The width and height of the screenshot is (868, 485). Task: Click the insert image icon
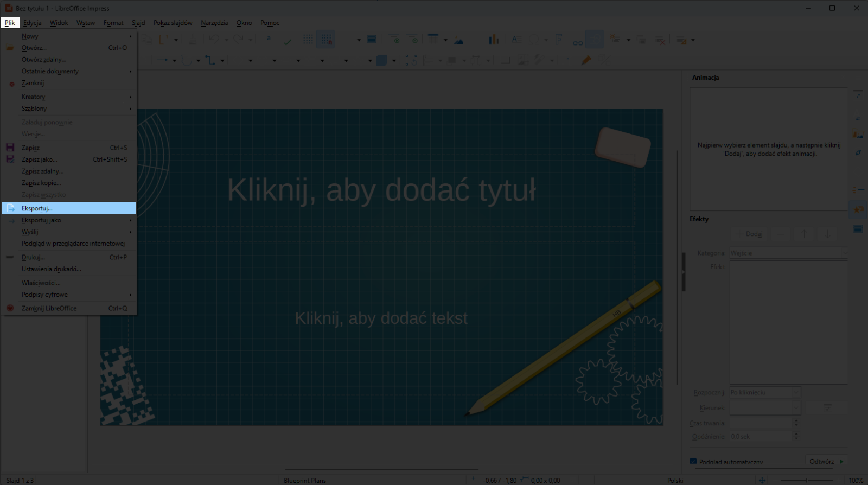coord(459,40)
